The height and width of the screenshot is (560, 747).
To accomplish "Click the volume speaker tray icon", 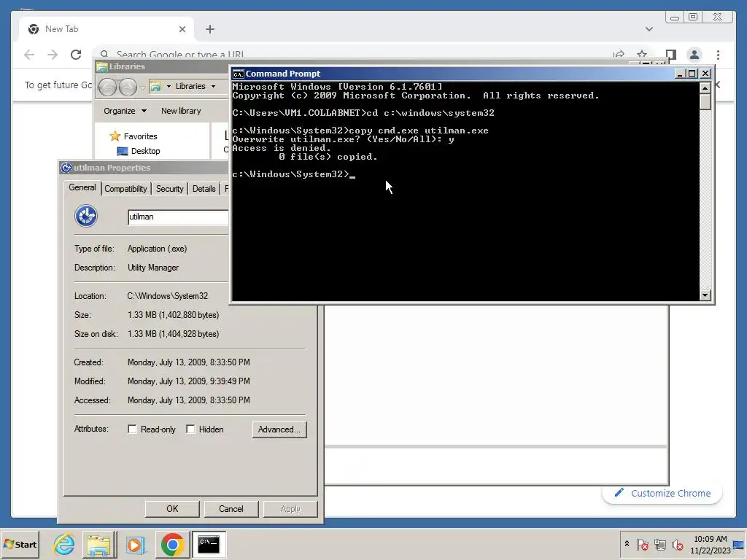I will point(677,544).
